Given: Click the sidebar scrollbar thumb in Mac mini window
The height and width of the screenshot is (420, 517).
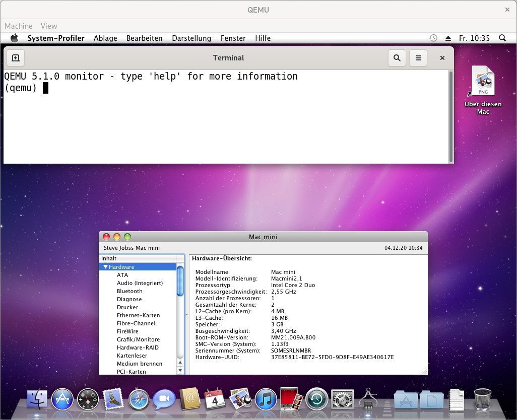Looking at the screenshot, I should pyautogui.click(x=180, y=281).
